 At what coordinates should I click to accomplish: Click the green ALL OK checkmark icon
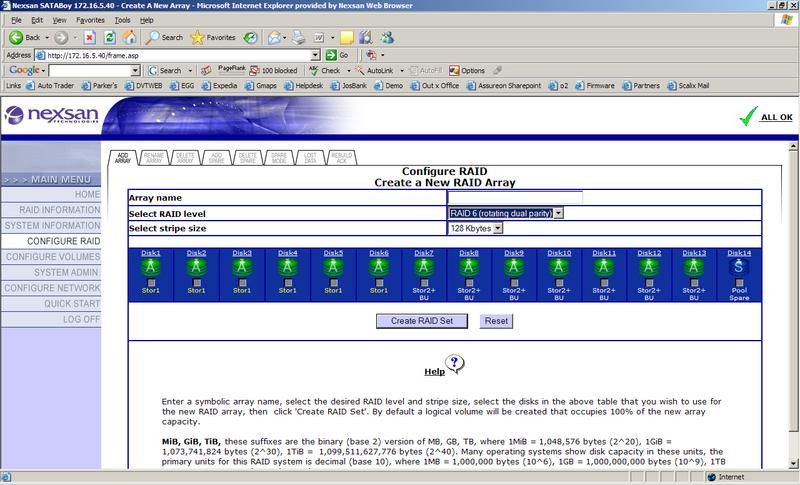point(748,116)
